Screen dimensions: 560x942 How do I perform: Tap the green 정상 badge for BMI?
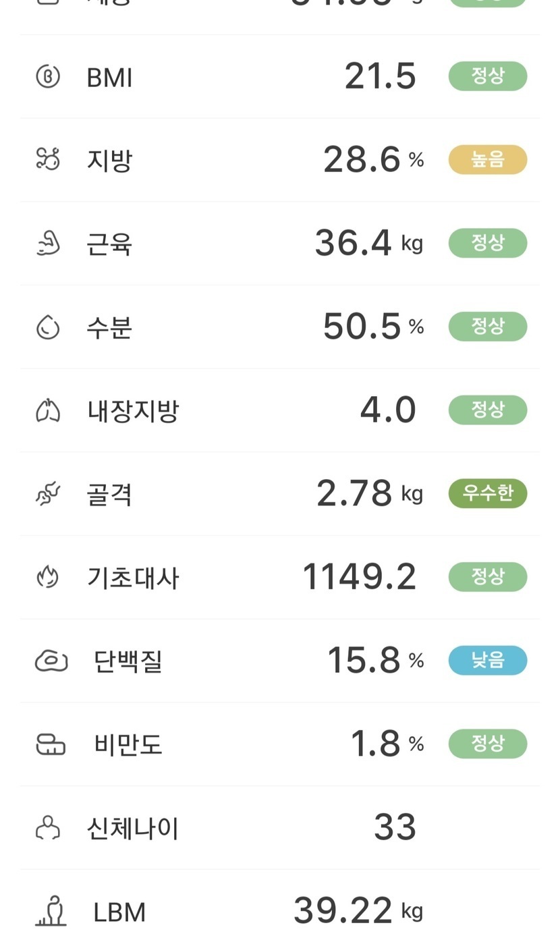click(487, 76)
